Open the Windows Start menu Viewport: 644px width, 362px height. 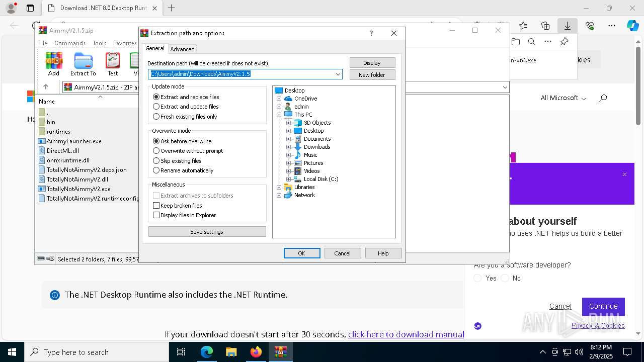(x=12, y=352)
